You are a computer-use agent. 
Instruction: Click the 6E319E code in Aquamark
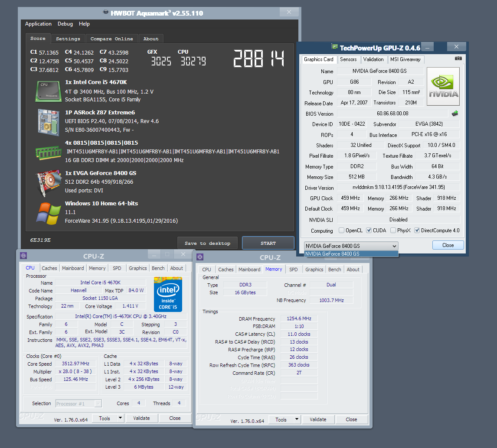click(x=40, y=240)
